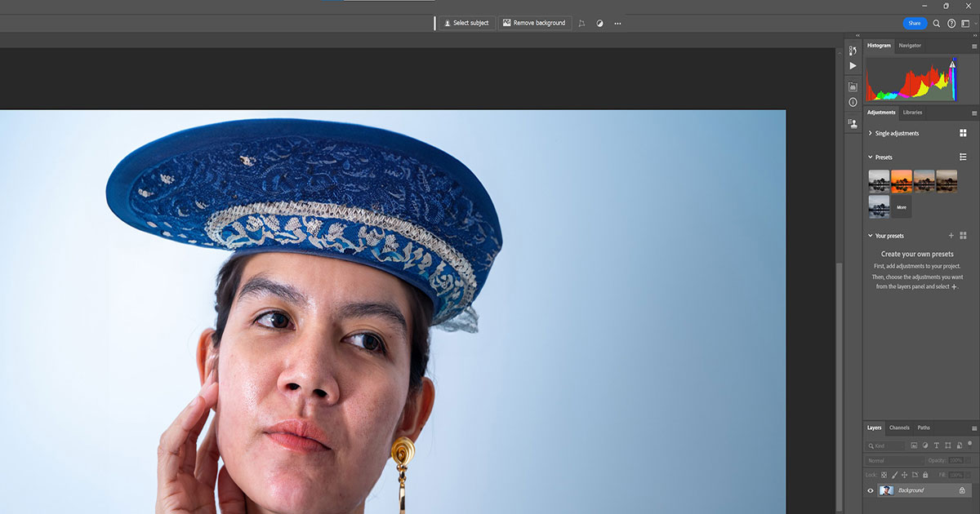Click the uncached data refresh warning on the Histogram
Screen dimensions: 980x514
(953, 64)
